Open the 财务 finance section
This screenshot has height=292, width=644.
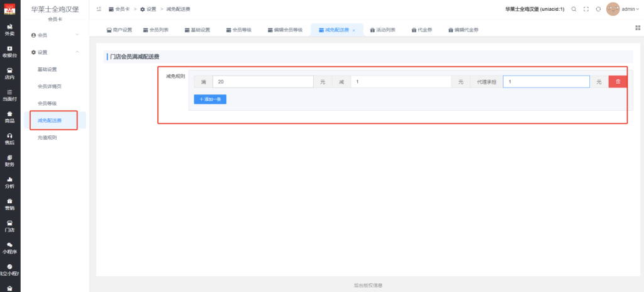[x=10, y=160]
